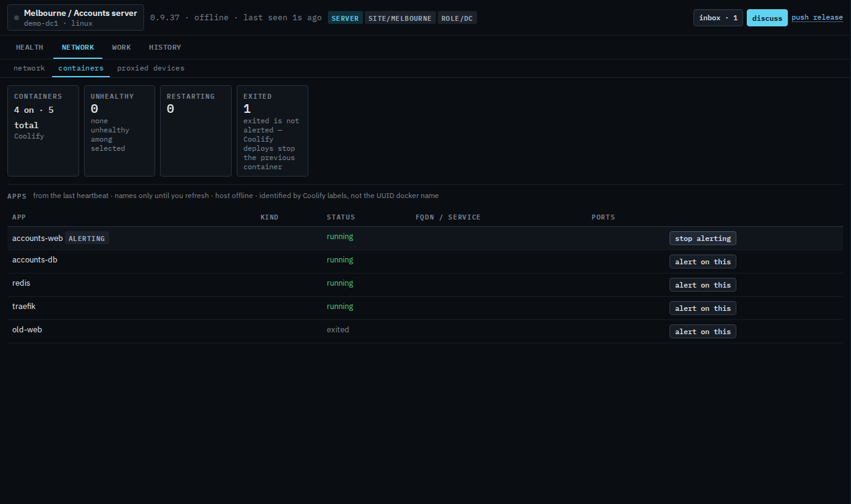Click the exited status of old-web
This screenshot has width=851, height=504.
coord(338,330)
